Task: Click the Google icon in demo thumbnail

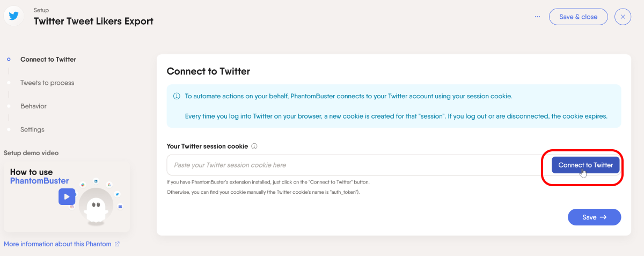Action: [x=109, y=184]
